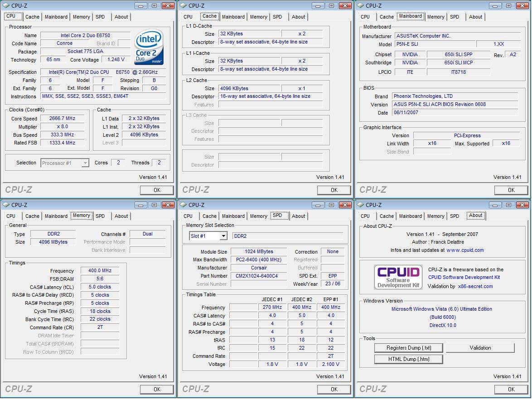Click the Intel Core 2 Duo logo
Screen dimensions: 532x399
pos(149,47)
